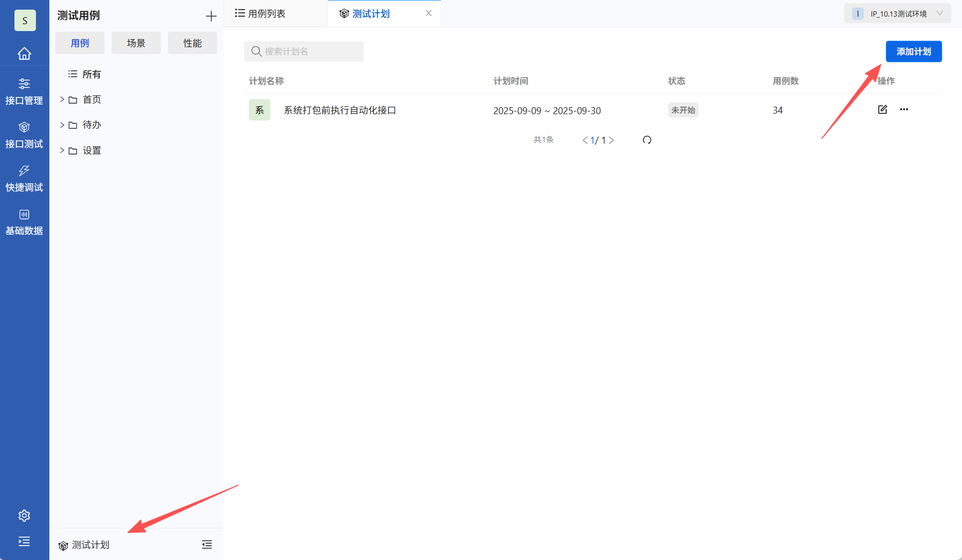
Task: Select the 场景 tab
Action: click(x=136, y=43)
